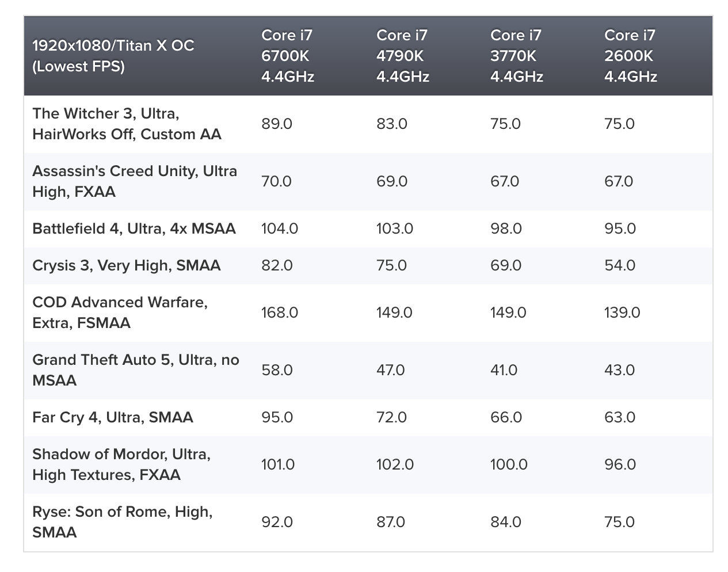The image size is (728, 572).
Task: Click the 168.0 value for COD 6700K
Action: pos(280,312)
